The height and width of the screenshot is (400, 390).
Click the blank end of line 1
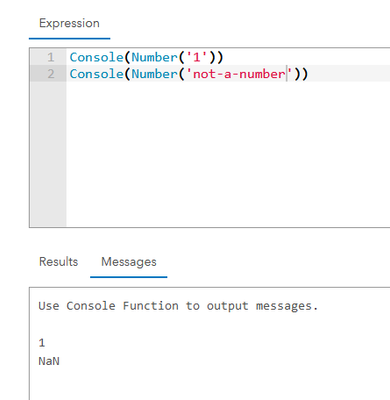tap(307, 57)
